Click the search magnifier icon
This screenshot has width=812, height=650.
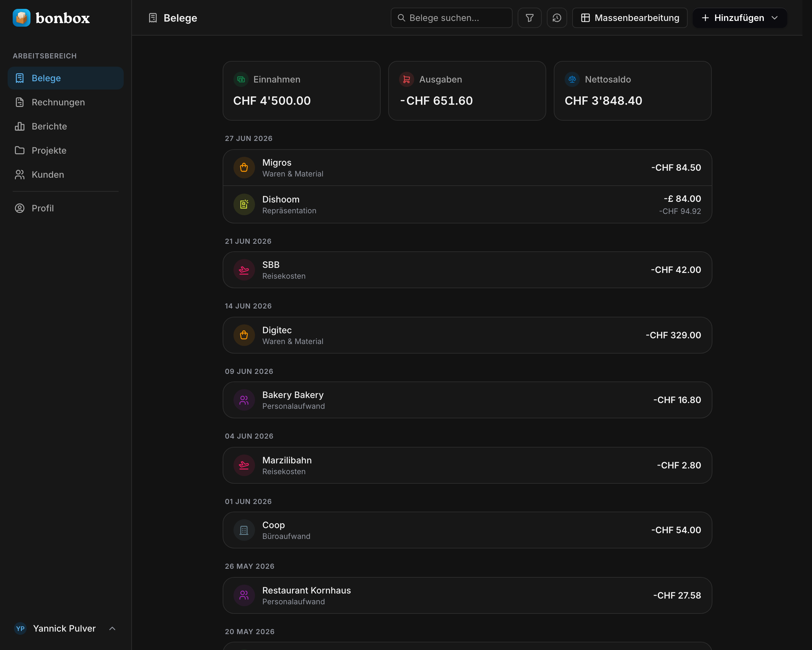coord(401,18)
